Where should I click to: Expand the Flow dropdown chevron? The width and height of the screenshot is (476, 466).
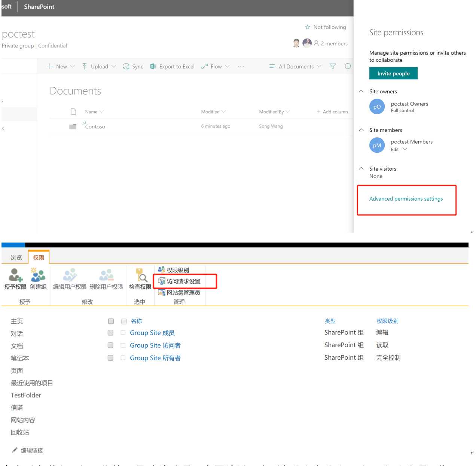[227, 66]
